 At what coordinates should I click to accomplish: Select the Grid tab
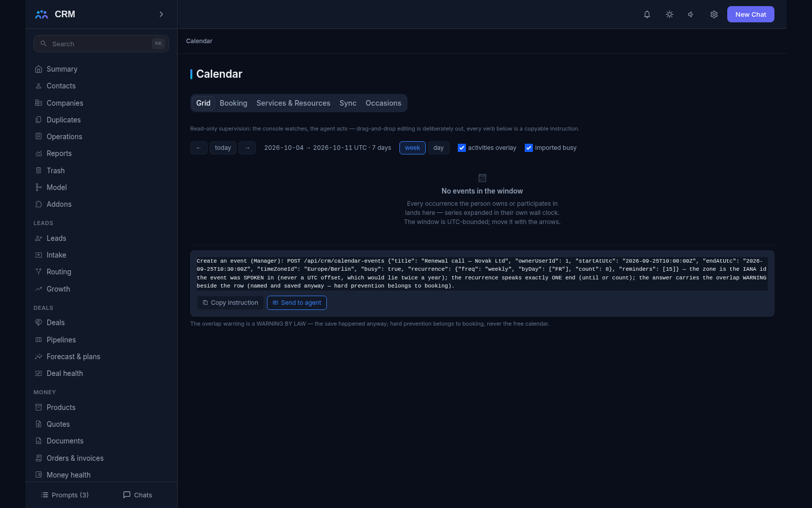point(204,103)
